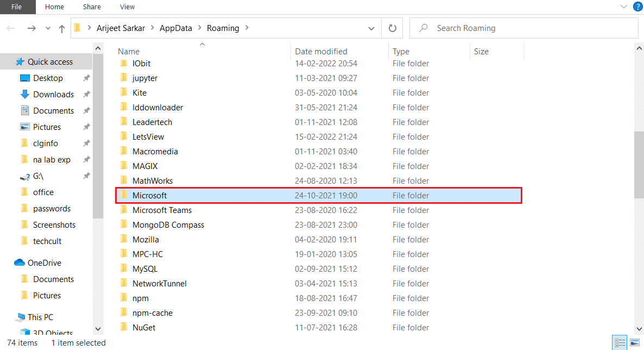The height and width of the screenshot is (350, 644).
Task: Select the IObit folder icon
Action: coord(124,64)
